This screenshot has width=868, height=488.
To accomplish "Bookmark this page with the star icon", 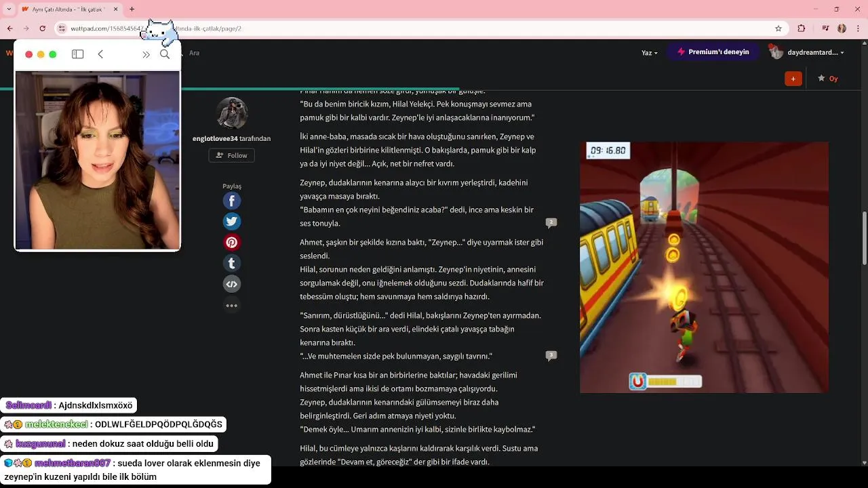I will pos(778,28).
